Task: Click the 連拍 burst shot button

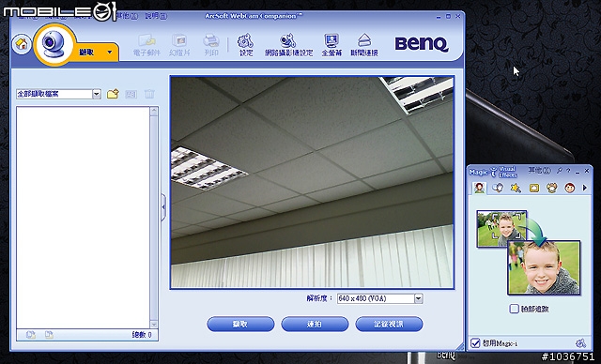Action: pos(315,325)
